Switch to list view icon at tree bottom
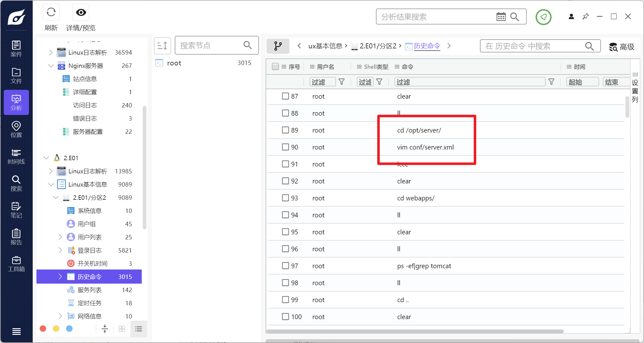This screenshot has width=644, height=343. (x=139, y=329)
